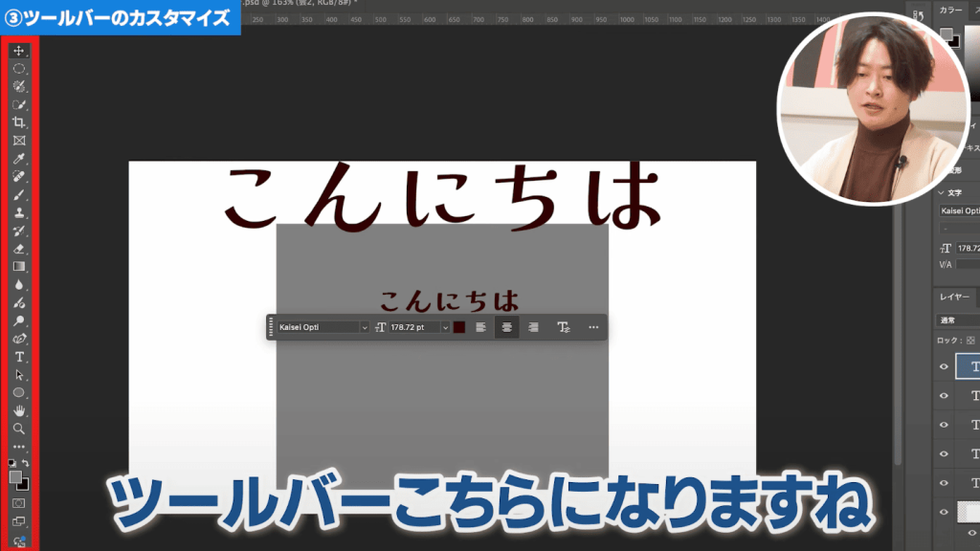Click the font size field in properties panel
This screenshot has height=551, width=980.
pyautogui.click(x=969, y=248)
